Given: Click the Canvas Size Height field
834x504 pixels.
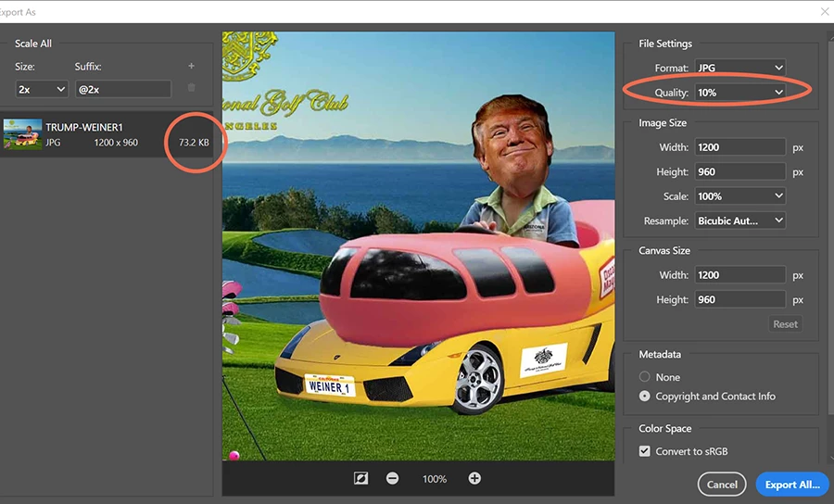Looking at the screenshot, I should [739, 299].
